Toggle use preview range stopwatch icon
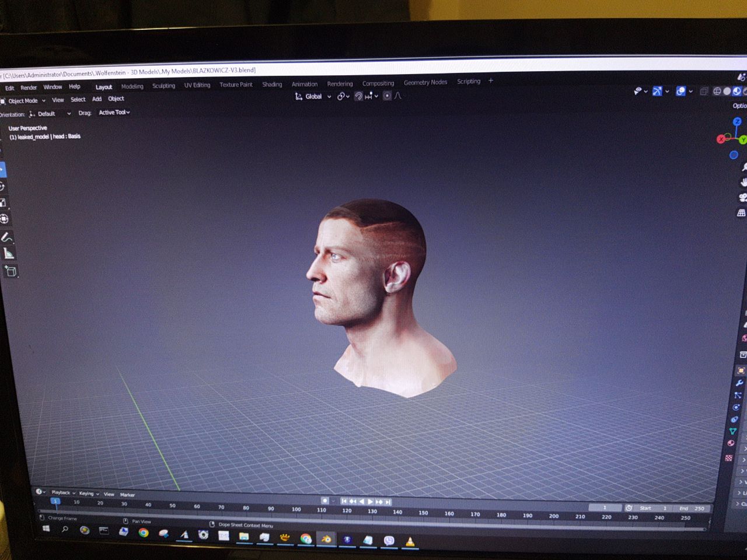Image resolution: width=747 pixels, height=560 pixels. (x=629, y=508)
